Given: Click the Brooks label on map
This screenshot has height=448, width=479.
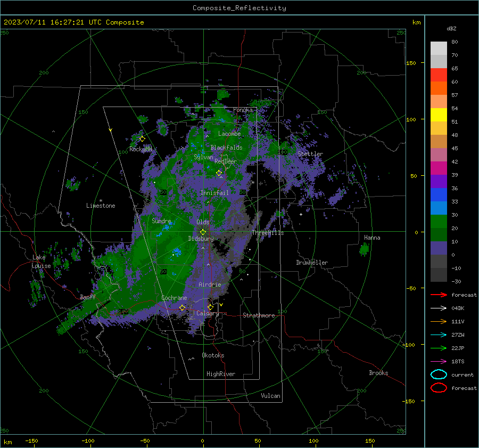Looking at the screenshot, I should [x=378, y=373].
